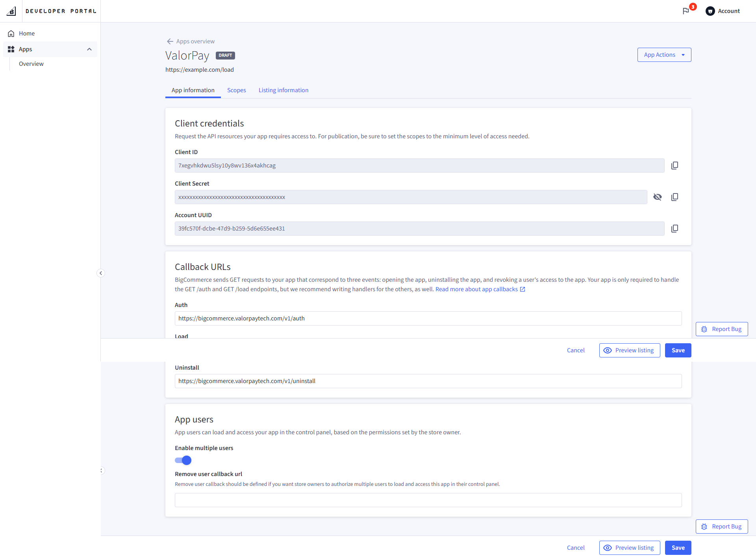
Task: Click Preview listing in bottom action bar
Action: [630, 548]
